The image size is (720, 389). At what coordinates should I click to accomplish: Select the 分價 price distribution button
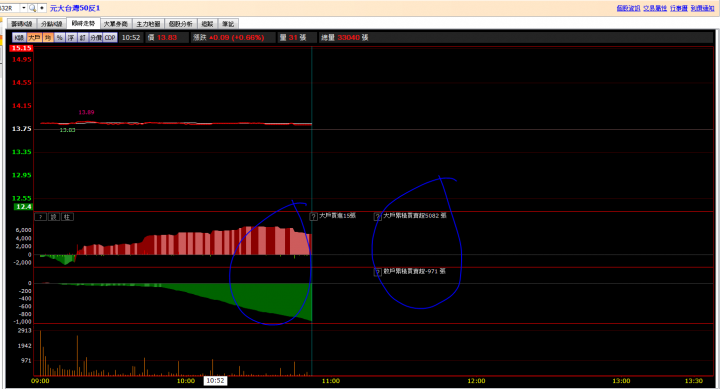coord(96,38)
